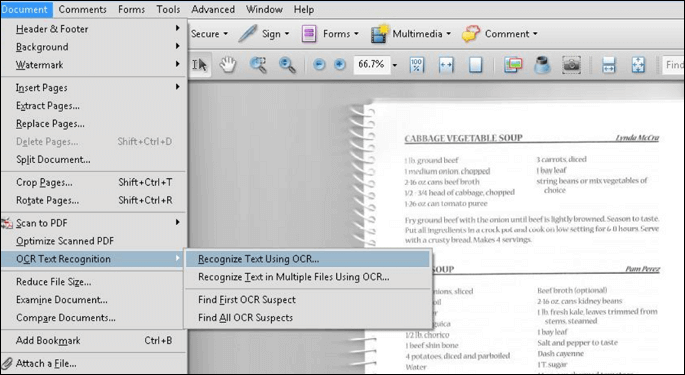This screenshot has width=685, height=375.
Task: Click the Sign pen icon
Action: [x=247, y=34]
